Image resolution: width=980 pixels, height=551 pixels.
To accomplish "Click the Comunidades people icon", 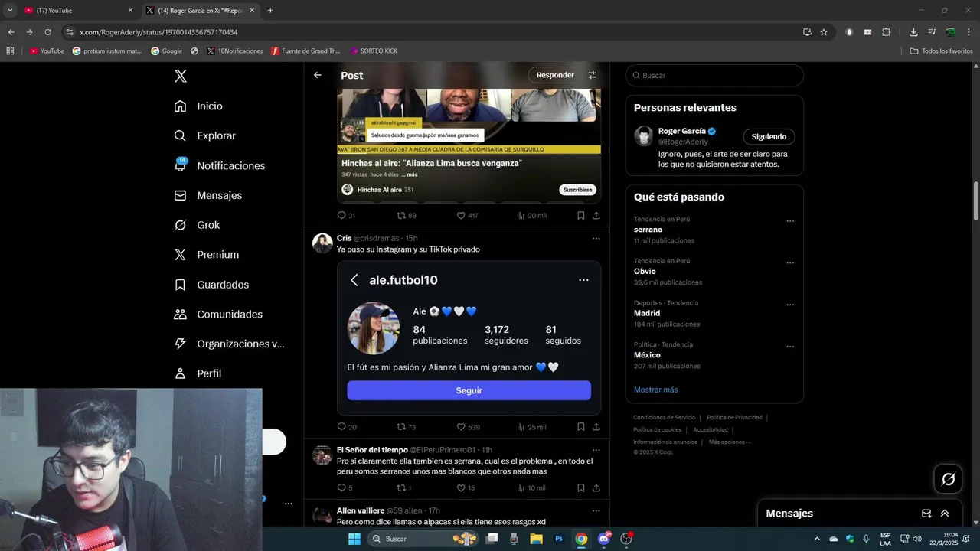I will [181, 315].
